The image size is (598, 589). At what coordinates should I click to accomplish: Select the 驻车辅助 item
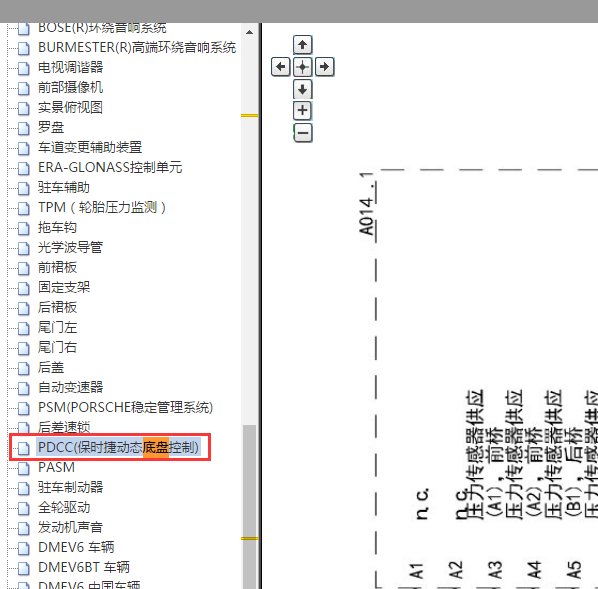(64, 187)
